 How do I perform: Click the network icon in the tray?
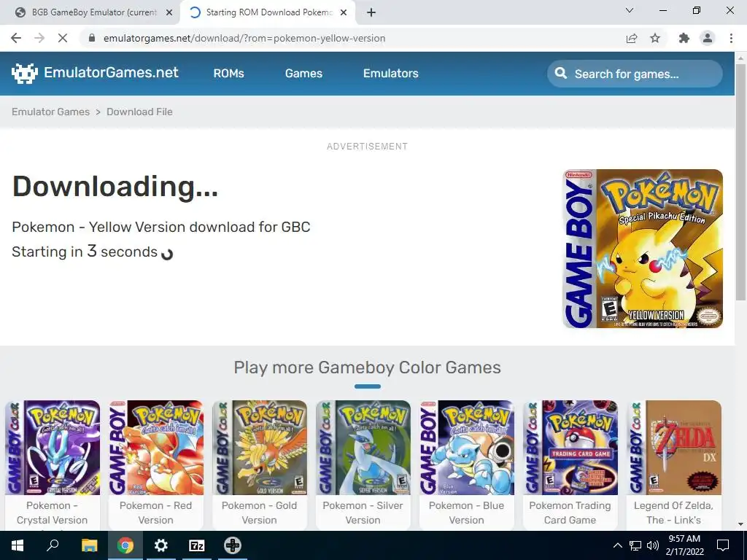tap(635, 545)
